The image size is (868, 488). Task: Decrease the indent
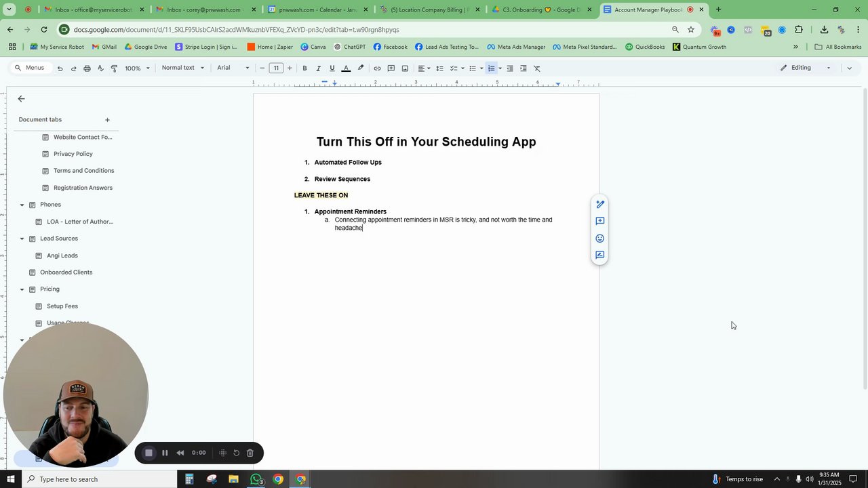[x=510, y=68]
